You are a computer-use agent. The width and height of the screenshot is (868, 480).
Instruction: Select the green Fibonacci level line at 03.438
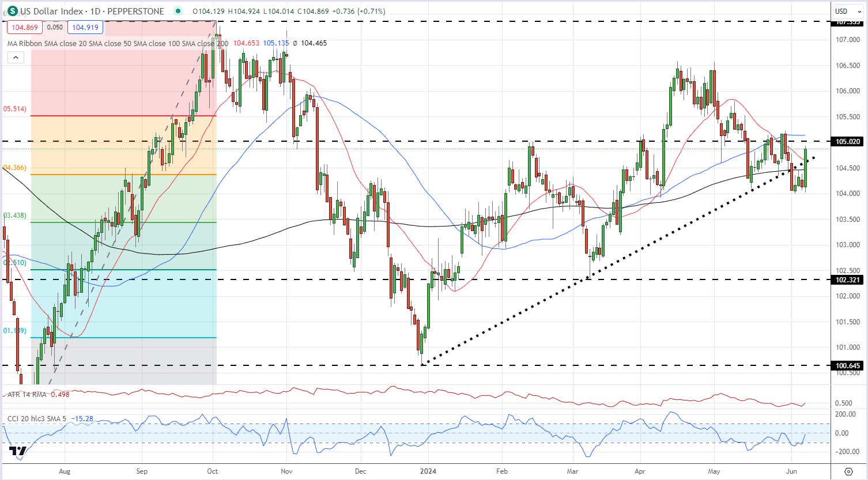[123, 222]
